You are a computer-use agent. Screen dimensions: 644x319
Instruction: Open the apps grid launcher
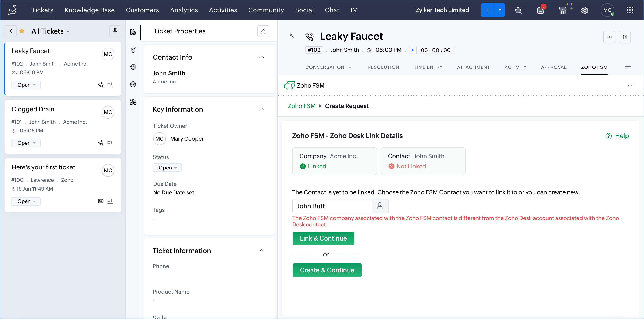(x=630, y=10)
